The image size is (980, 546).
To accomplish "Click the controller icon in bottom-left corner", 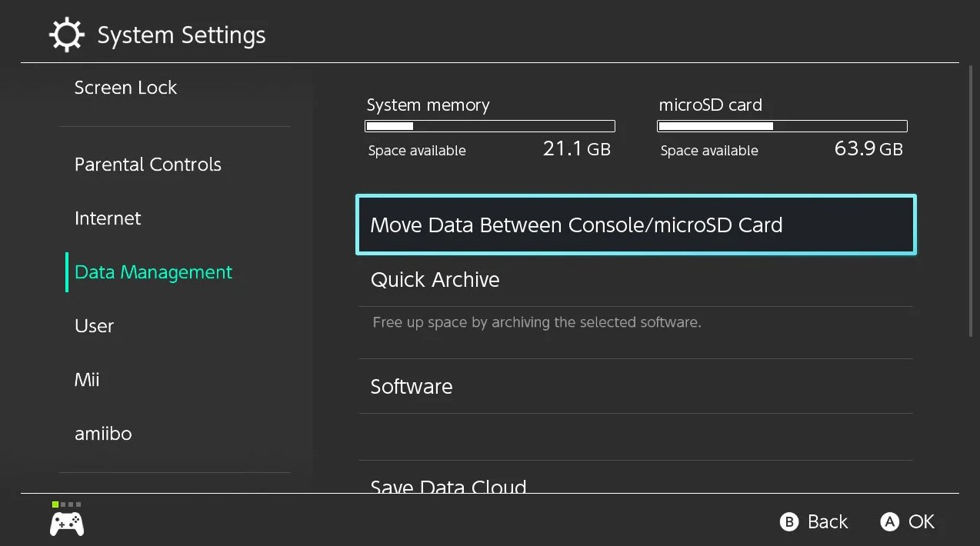I will click(67, 524).
